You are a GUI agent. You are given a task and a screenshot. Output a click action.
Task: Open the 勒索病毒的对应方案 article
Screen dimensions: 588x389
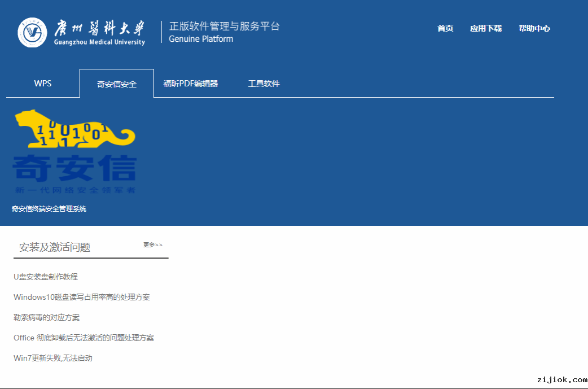(x=46, y=317)
